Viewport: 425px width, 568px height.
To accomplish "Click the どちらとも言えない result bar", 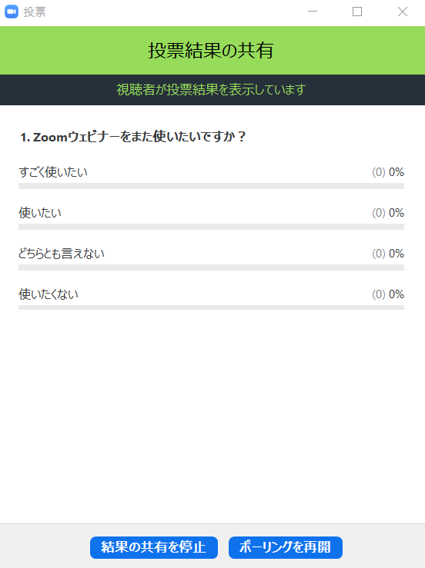I will pyautogui.click(x=211, y=267).
